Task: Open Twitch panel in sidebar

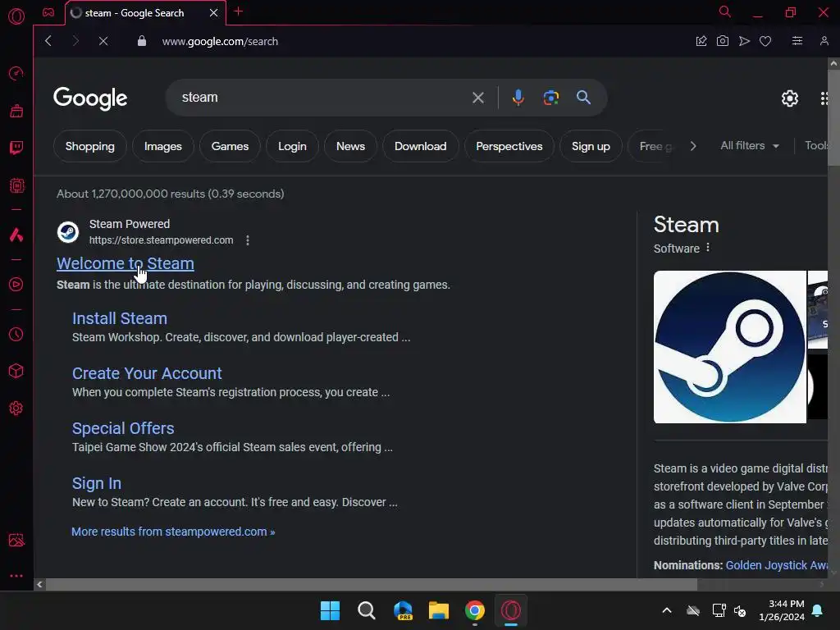Action: (x=16, y=148)
